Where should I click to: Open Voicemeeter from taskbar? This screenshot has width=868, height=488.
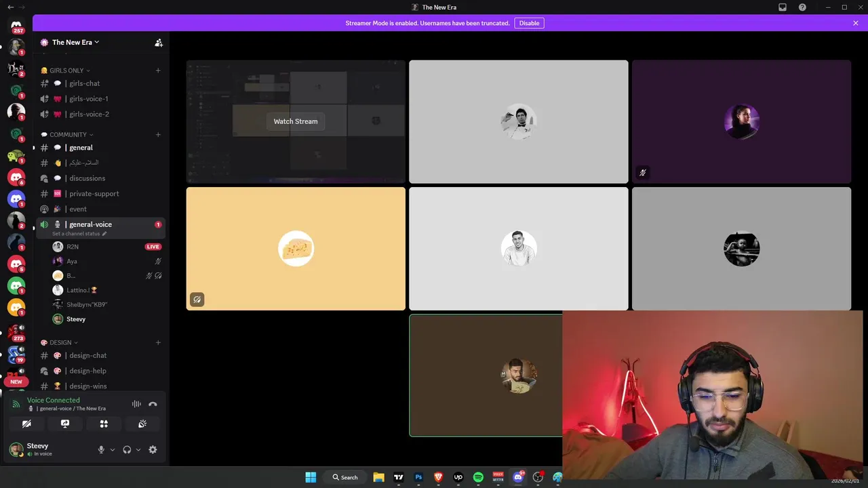click(498, 477)
